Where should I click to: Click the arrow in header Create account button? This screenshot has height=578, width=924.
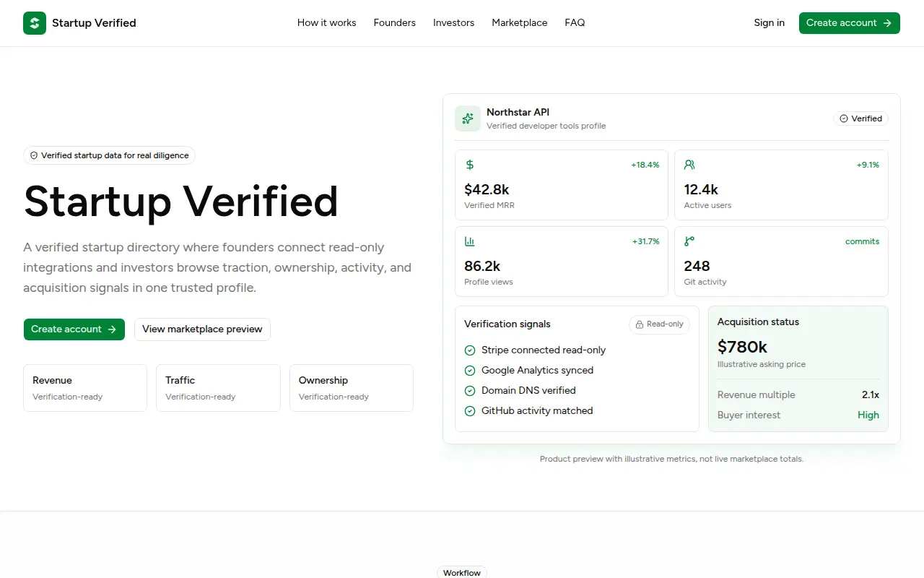pos(887,23)
